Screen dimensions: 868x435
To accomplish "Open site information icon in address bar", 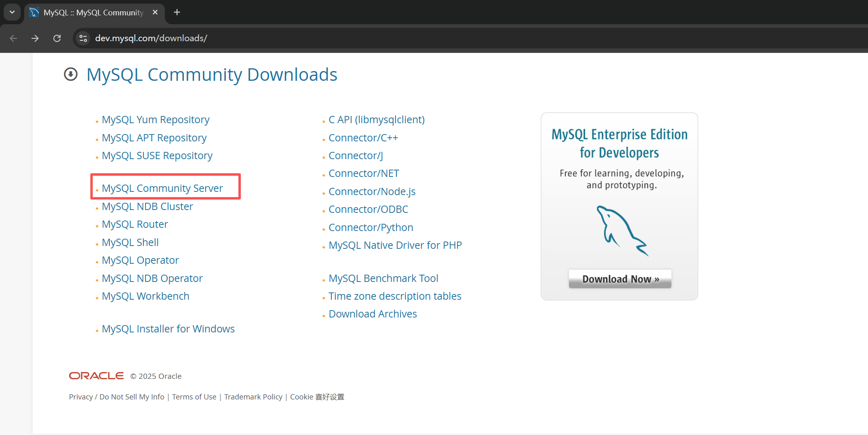I will (x=83, y=38).
